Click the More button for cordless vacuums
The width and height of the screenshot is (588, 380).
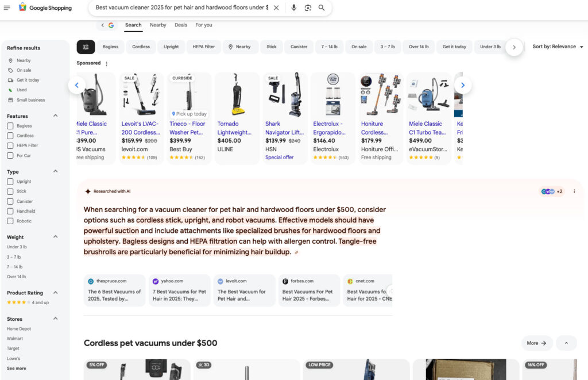pyautogui.click(x=536, y=343)
